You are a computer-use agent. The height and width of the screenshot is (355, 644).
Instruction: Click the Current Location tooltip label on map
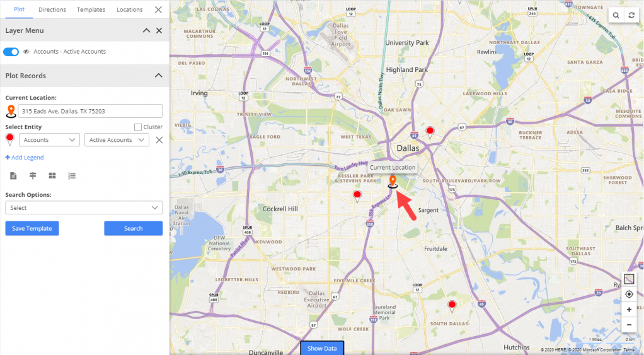coord(392,167)
